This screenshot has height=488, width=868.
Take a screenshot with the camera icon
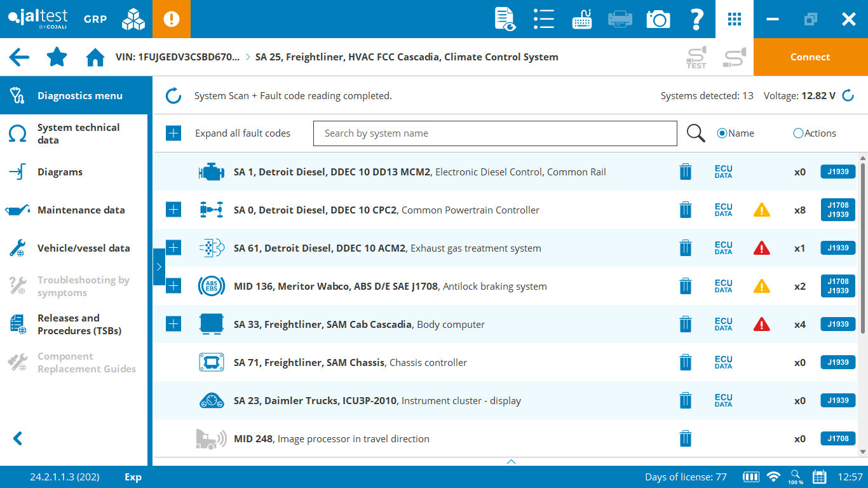tap(658, 19)
